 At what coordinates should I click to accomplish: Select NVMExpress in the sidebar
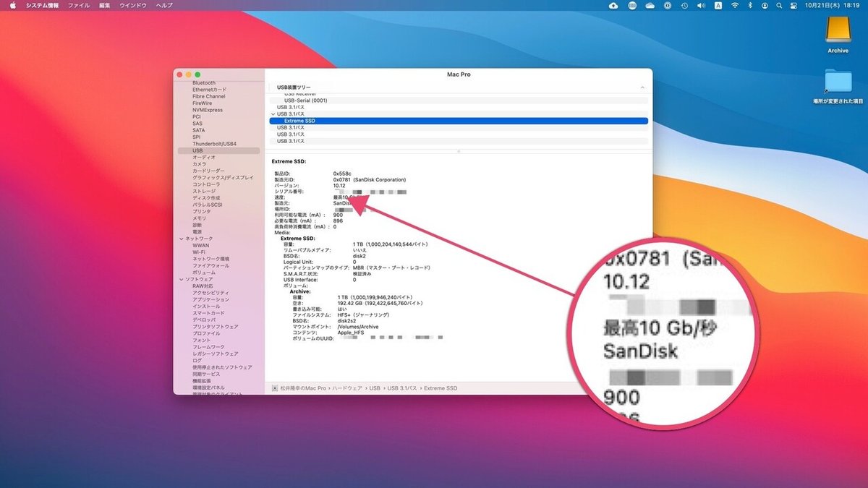(x=207, y=110)
